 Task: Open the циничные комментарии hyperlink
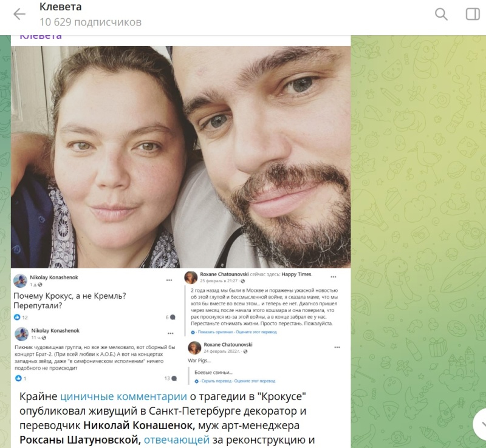tap(123, 396)
